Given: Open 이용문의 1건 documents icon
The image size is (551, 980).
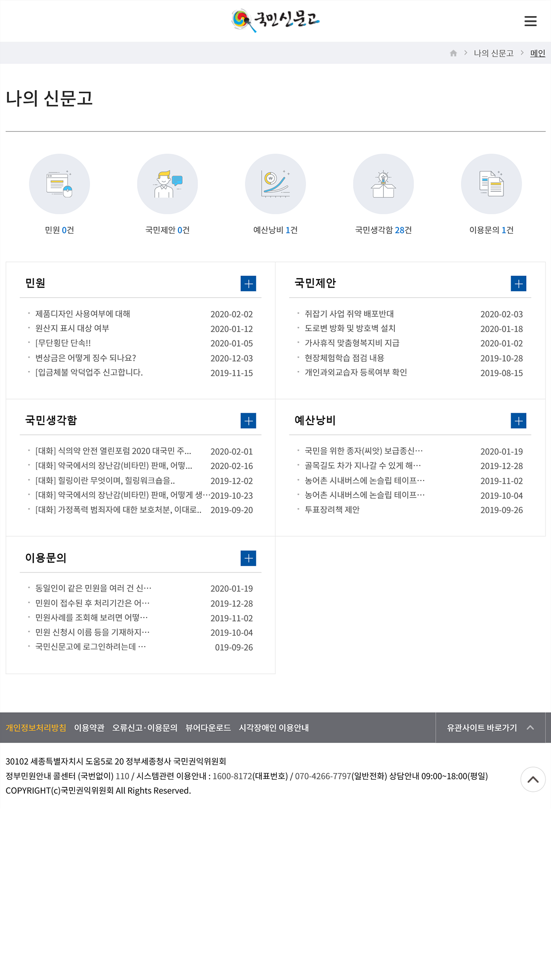Looking at the screenshot, I should (x=491, y=184).
